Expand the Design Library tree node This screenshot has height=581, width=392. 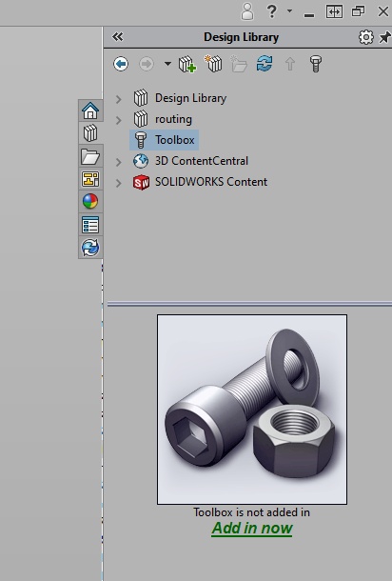click(118, 99)
